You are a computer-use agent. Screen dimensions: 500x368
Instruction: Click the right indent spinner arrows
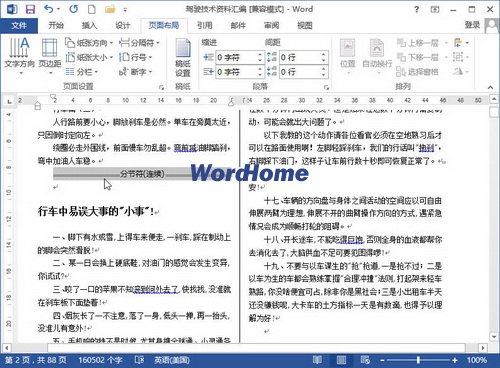click(260, 72)
